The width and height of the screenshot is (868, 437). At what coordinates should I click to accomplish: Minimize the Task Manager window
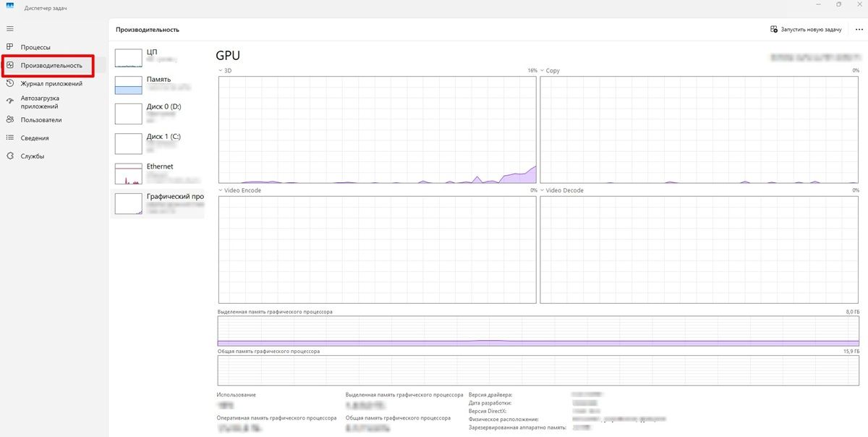[817, 4]
